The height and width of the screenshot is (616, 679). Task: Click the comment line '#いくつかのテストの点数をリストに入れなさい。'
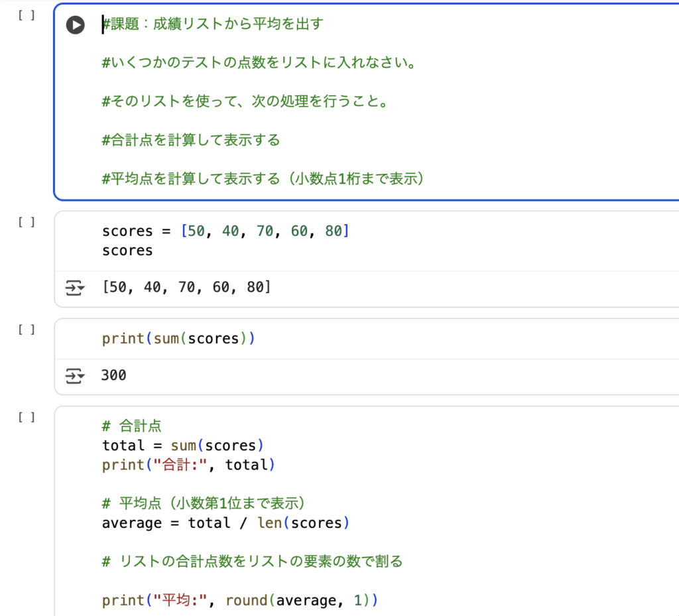259,63
